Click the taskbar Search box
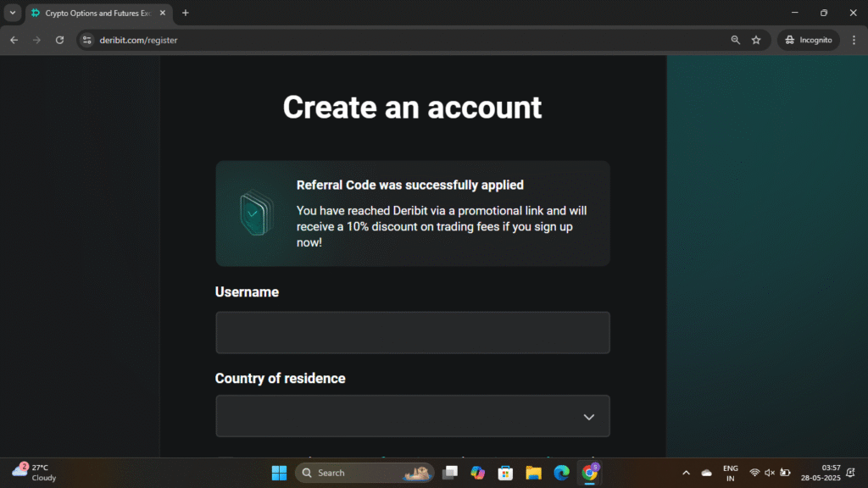Image resolution: width=868 pixels, height=488 pixels. [364, 473]
